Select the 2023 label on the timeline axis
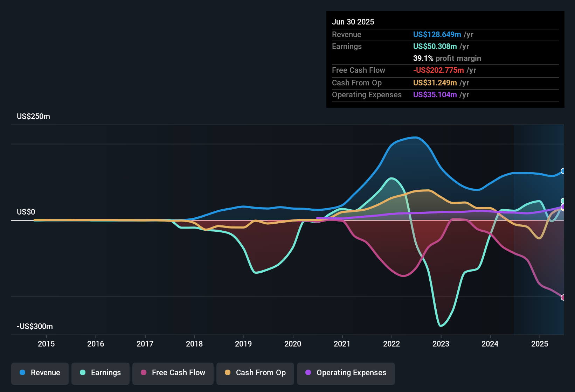This screenshot has height=392, width=575. click(441, 344)
